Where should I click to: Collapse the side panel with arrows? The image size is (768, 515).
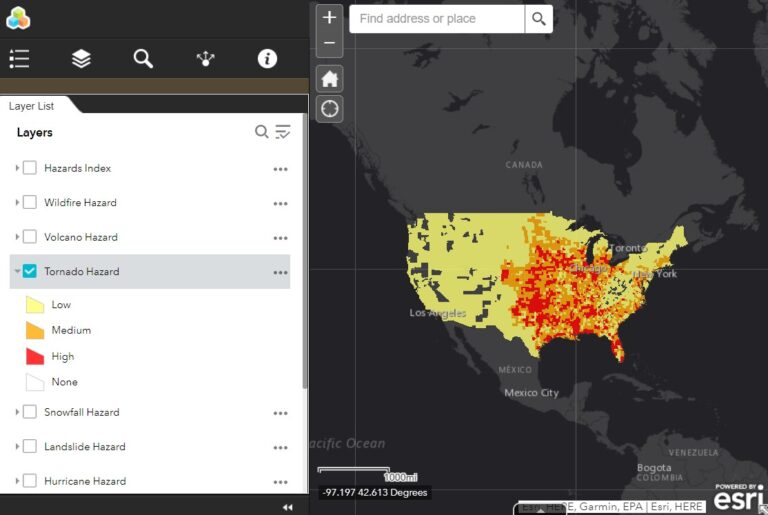(288, 508)
